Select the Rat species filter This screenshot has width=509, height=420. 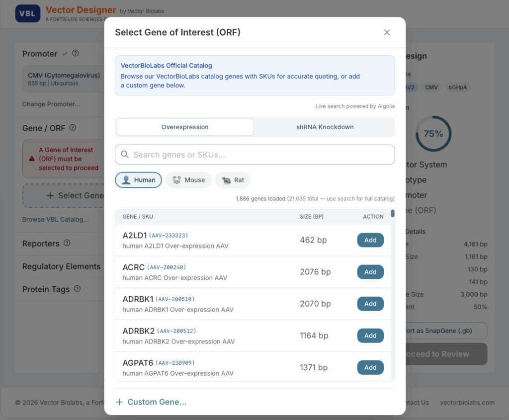pos(233,180)
